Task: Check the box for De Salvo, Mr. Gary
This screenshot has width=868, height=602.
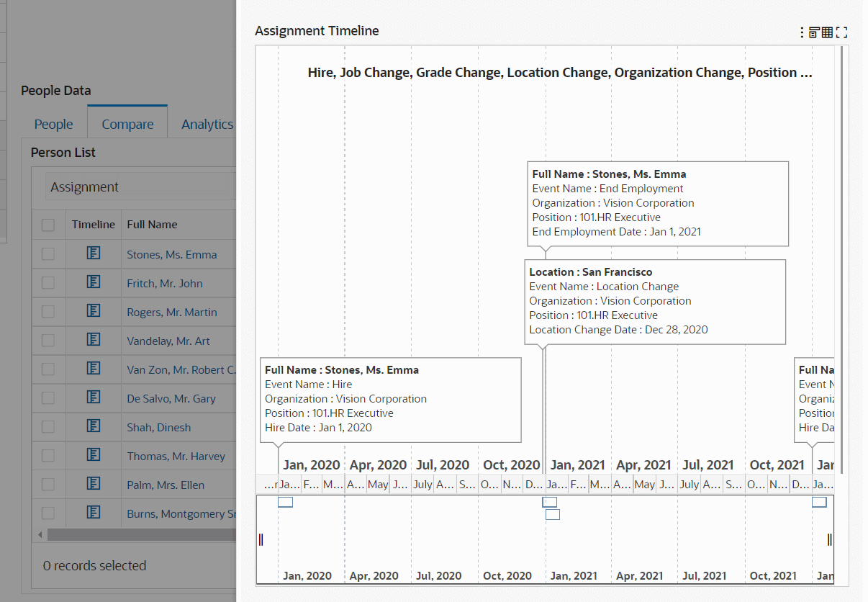Action: 48,397
